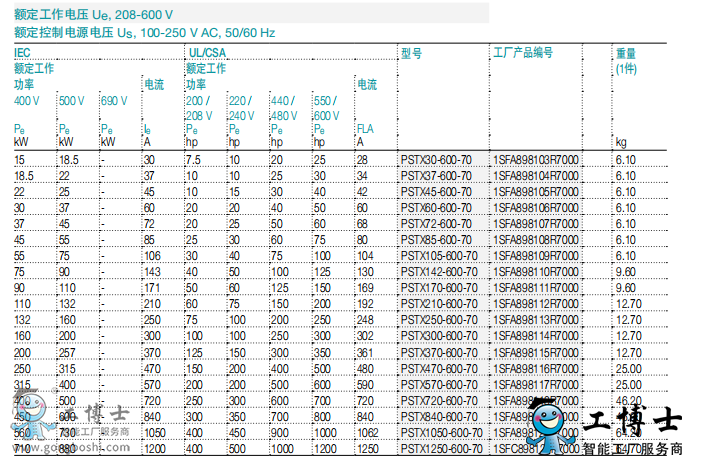Select the 143 A current value
The width and height of the screenshot is (704, 467).
[152, 272]
